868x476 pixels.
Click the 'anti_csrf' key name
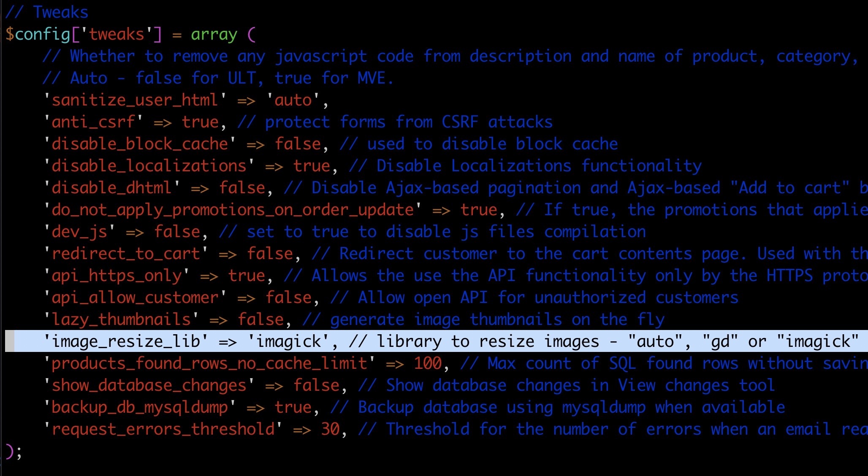point(93,122)
